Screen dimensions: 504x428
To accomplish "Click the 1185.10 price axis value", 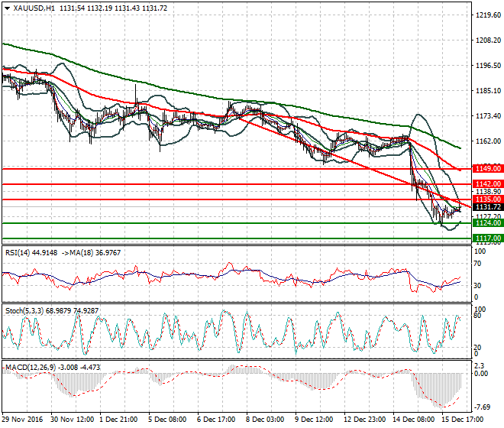I will point(488,91).
